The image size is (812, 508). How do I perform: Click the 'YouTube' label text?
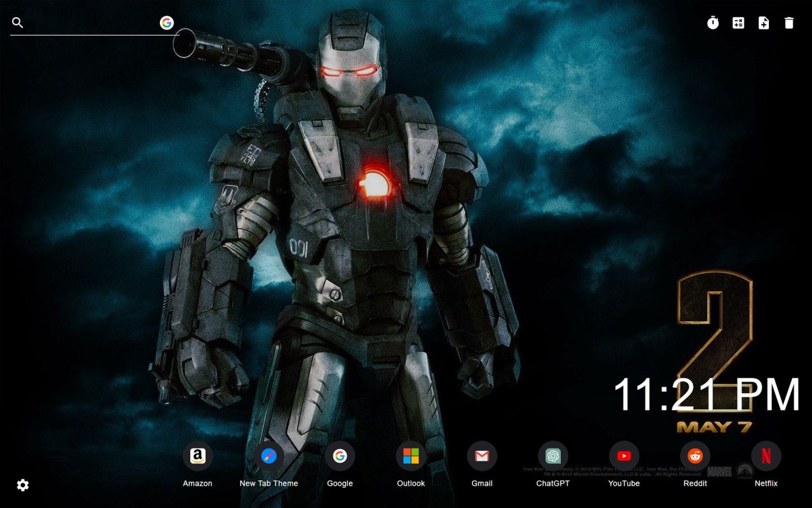point(624,483)
